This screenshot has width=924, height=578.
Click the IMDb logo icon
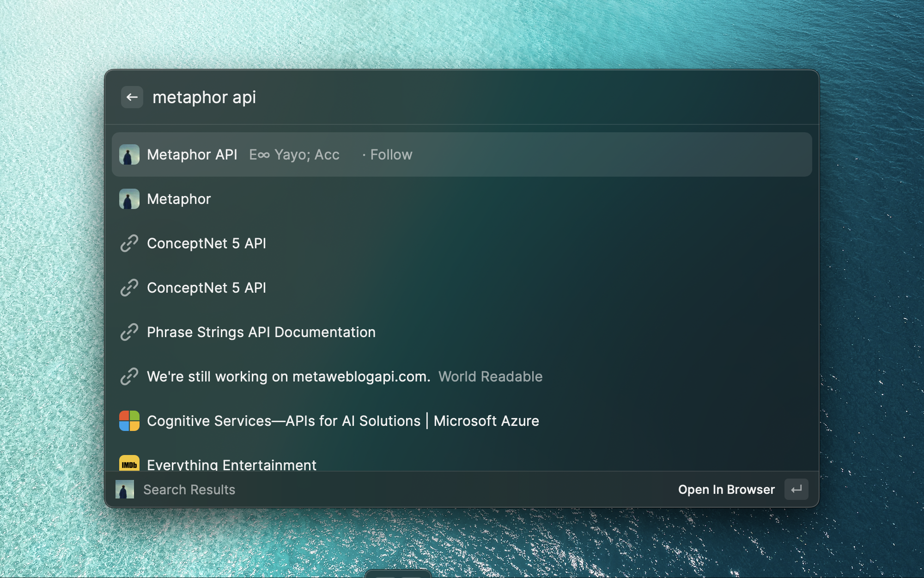coord(129,464)
